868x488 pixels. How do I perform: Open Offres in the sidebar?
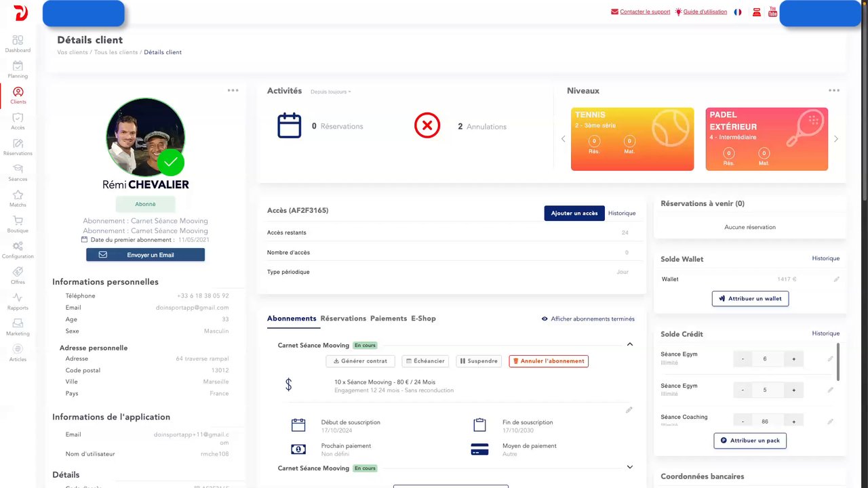[x=18, y=276]
